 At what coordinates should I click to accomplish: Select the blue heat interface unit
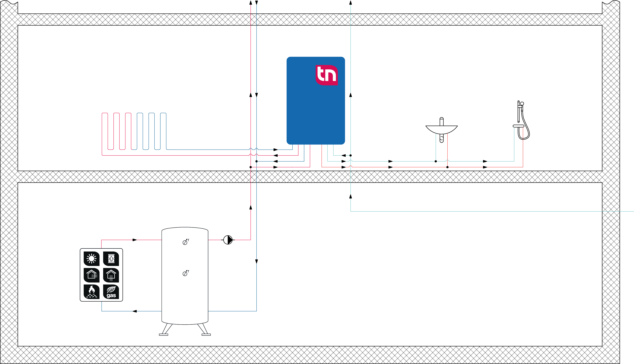(316, 101)
